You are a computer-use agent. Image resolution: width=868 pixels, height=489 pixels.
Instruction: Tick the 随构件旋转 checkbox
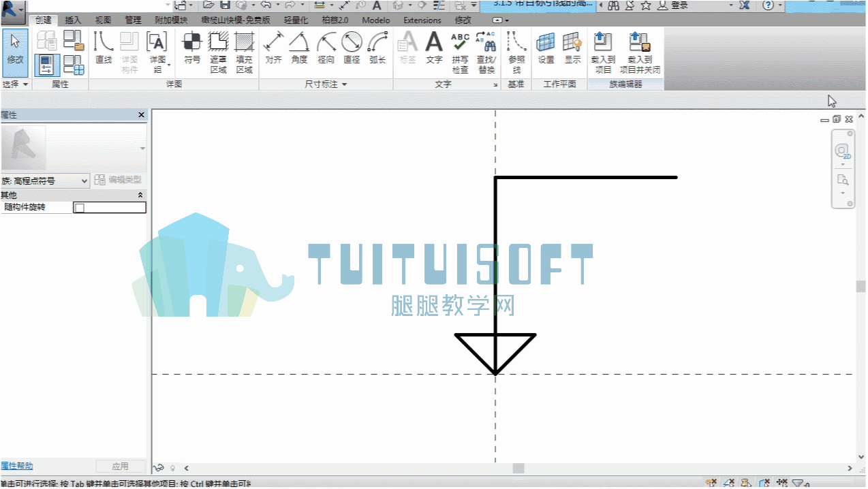click(79, 208)
